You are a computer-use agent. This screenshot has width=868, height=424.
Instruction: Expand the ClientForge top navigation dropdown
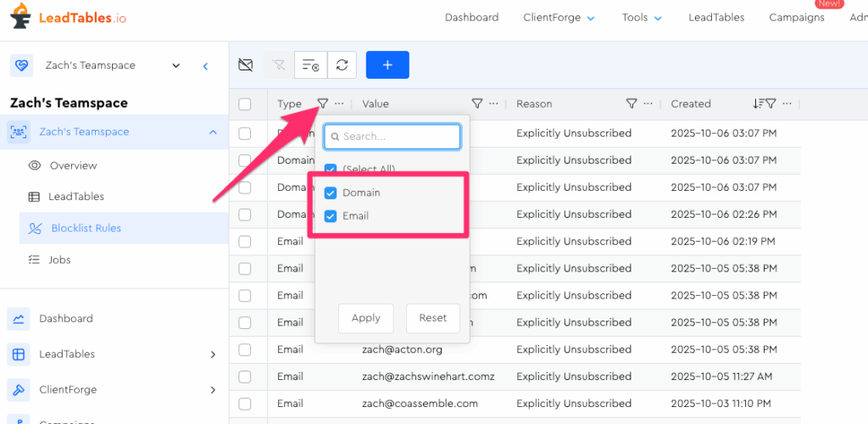pyautogui.click(x=559, y=18)
